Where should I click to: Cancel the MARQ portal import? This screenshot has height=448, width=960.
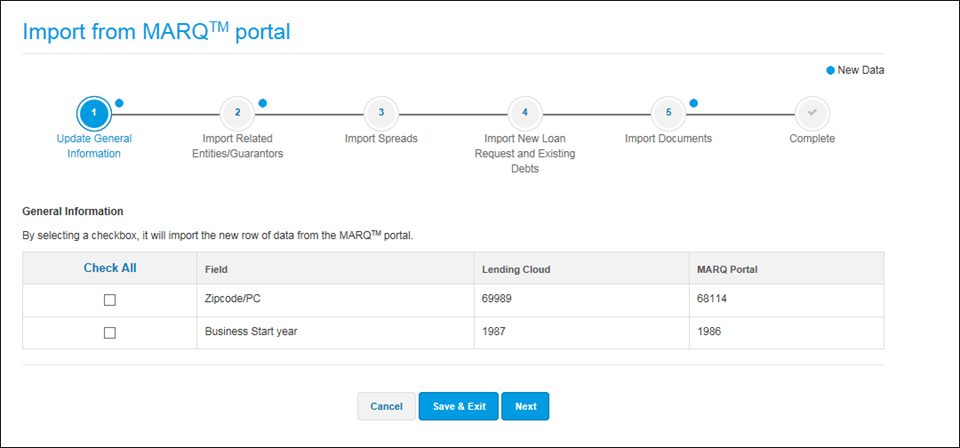point(386,406)
